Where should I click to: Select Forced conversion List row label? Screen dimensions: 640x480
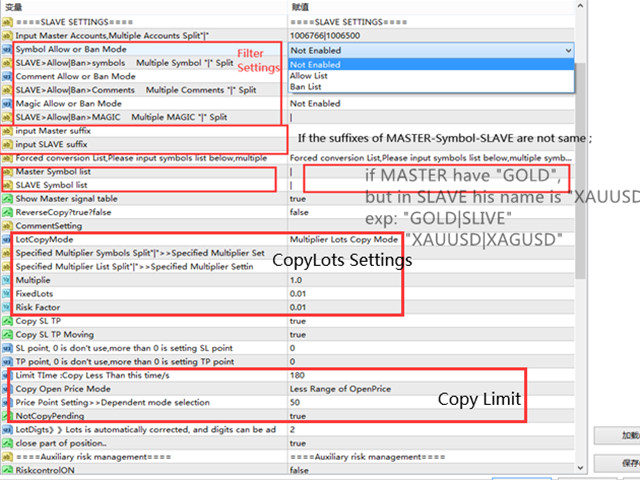[141, 158]
